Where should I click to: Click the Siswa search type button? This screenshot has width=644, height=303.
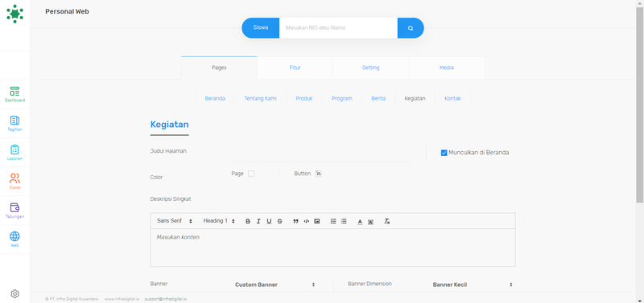tap(260, 28)
